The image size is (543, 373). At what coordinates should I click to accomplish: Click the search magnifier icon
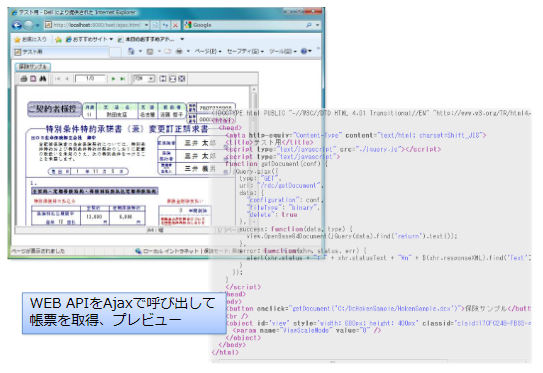tap(309, 25)
